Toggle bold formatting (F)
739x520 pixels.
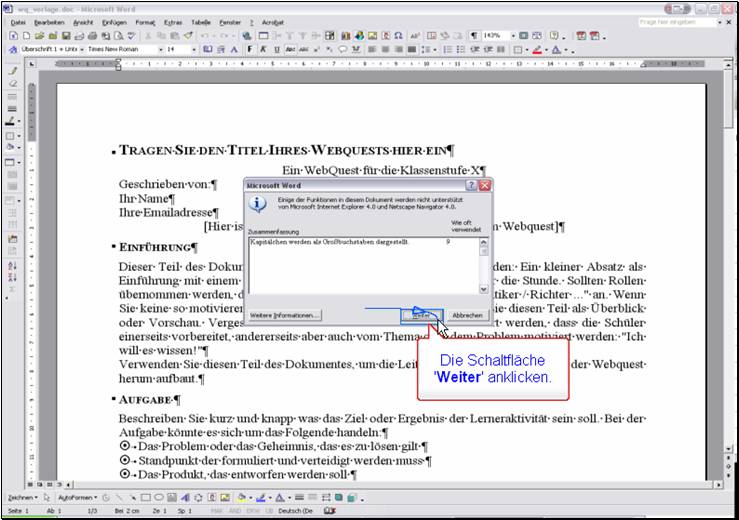(250, 49)
